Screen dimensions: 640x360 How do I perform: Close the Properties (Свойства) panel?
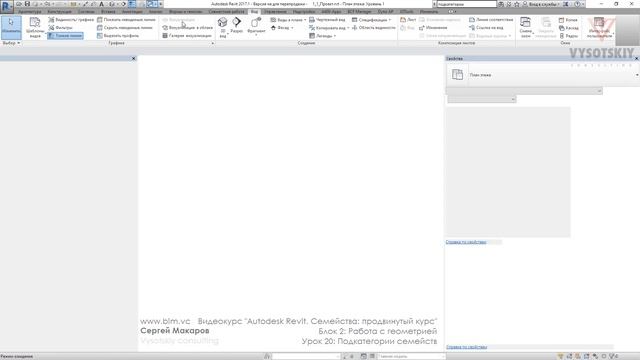coord(637,59)
